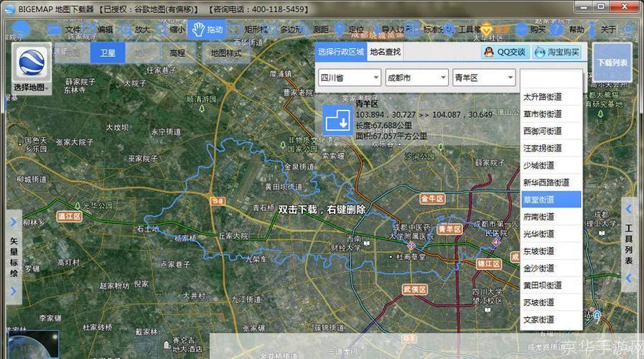Choose 苏坡街道 from the list
The image size is (644, 359).
[x=551, y=302]
